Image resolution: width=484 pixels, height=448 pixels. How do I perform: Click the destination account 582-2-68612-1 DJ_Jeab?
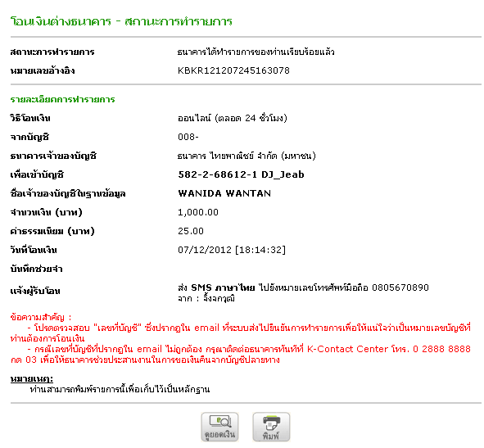click(x=241, y=174)
